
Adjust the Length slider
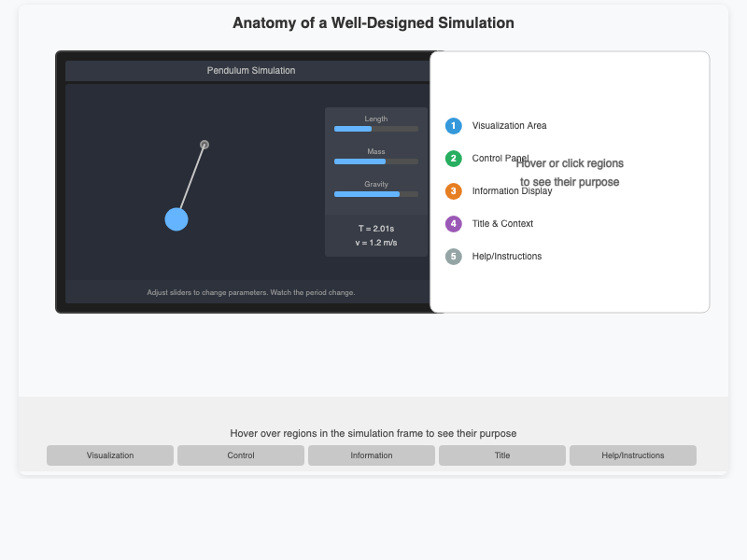[x=376, y=129]
